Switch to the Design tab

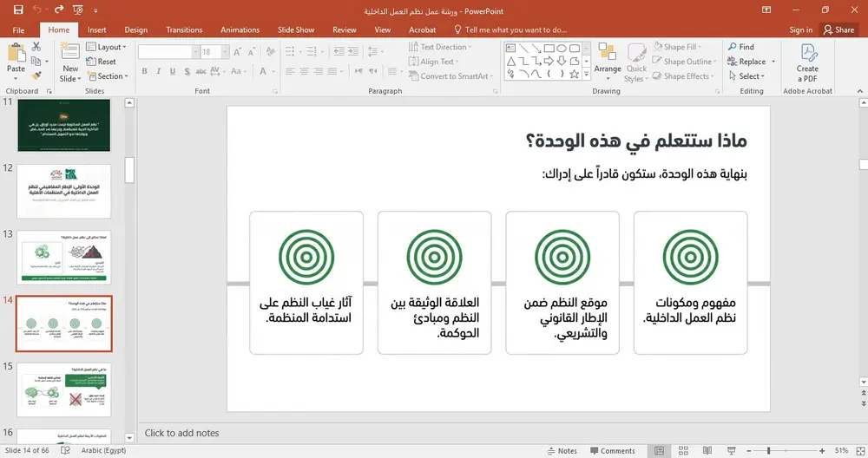tap(136, 29)
